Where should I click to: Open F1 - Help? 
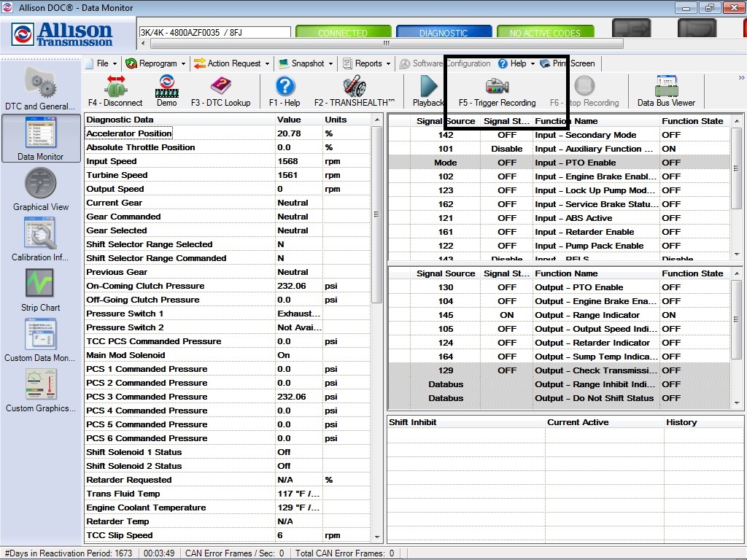coord(284,90)
